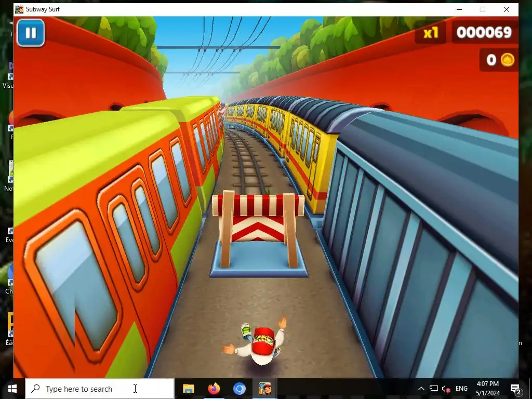
Task: Launch Firefox from the taskbar
Action: pyautogui.click(x=214, y=389)
